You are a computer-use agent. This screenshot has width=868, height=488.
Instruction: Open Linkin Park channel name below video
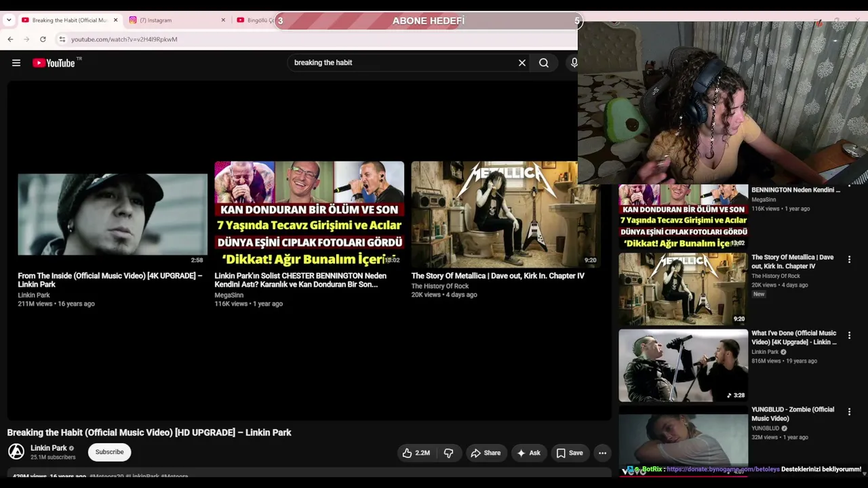click(49, 448)
